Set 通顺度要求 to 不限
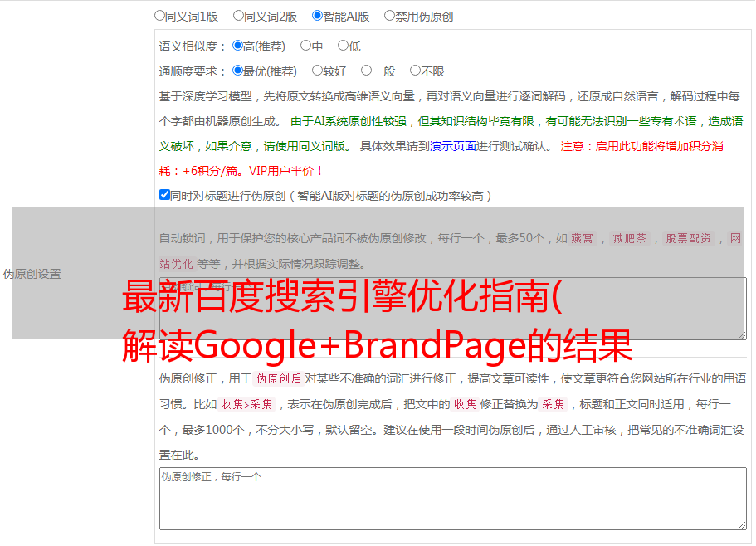This screenshot has height=546, width=756. pyautogui.click(x=415, y=71)
